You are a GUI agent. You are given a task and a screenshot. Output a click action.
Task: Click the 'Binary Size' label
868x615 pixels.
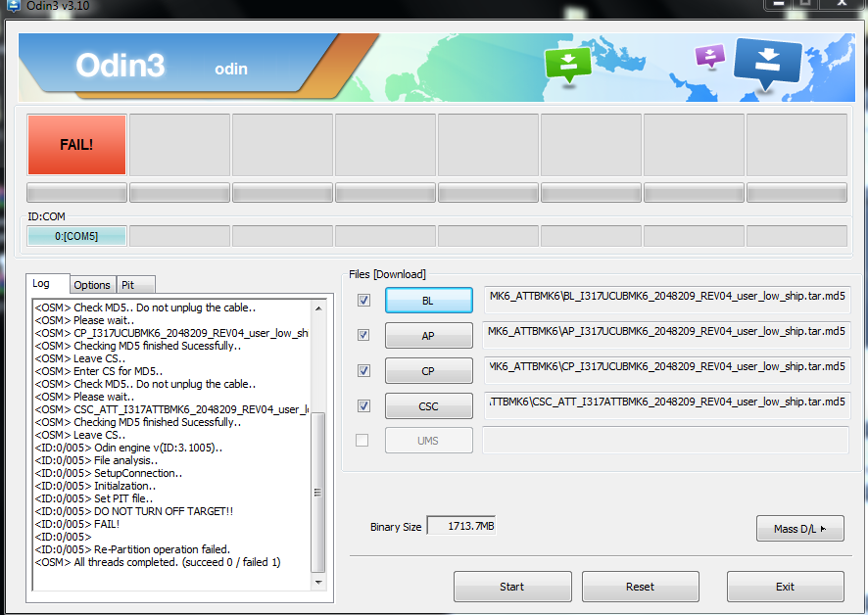click(x=396, y=527)
